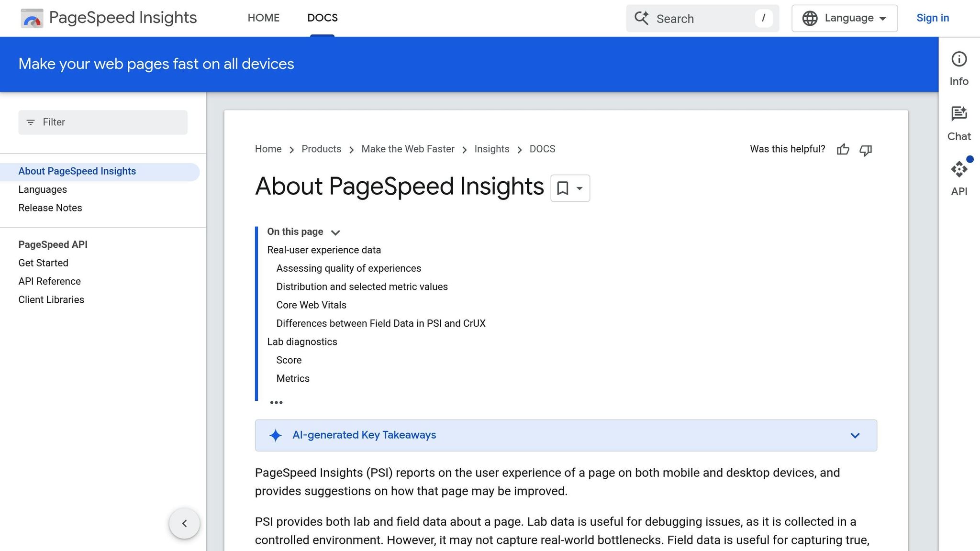Click the globe Language icon

pos(810,18)
